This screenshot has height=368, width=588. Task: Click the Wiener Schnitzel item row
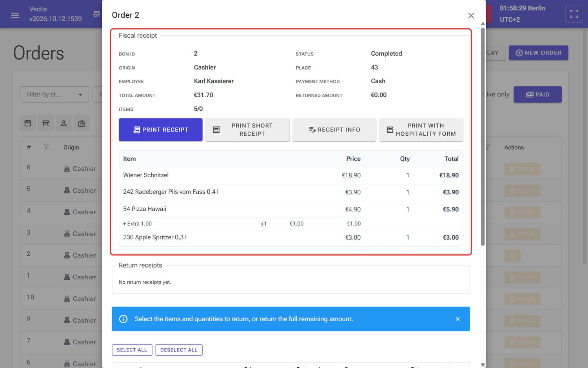(x=291, y=175)
